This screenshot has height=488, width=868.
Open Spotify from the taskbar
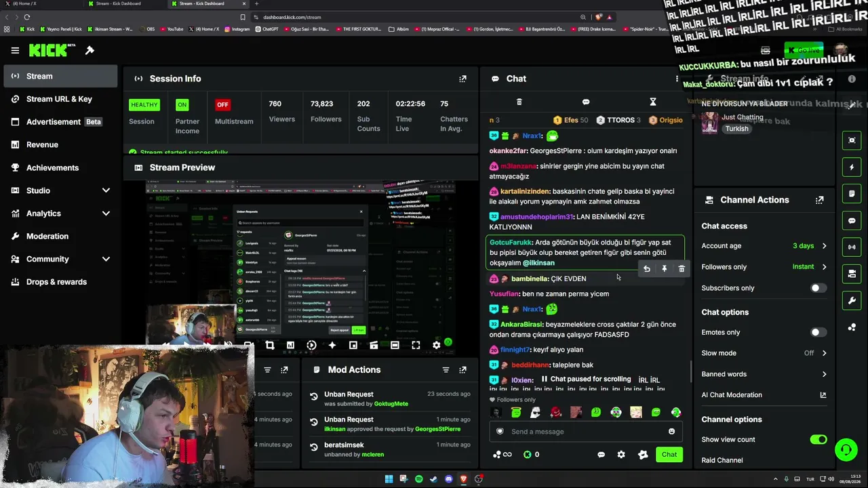(x=419, y=479)
